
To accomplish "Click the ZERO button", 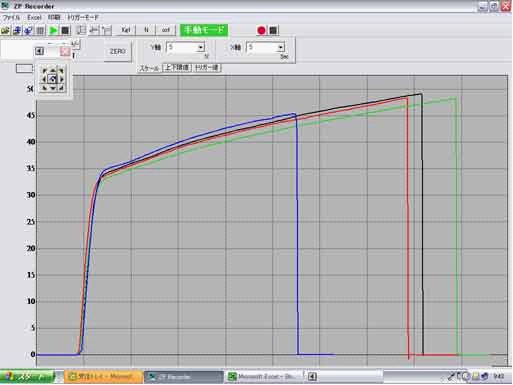I will pos(118,51).
